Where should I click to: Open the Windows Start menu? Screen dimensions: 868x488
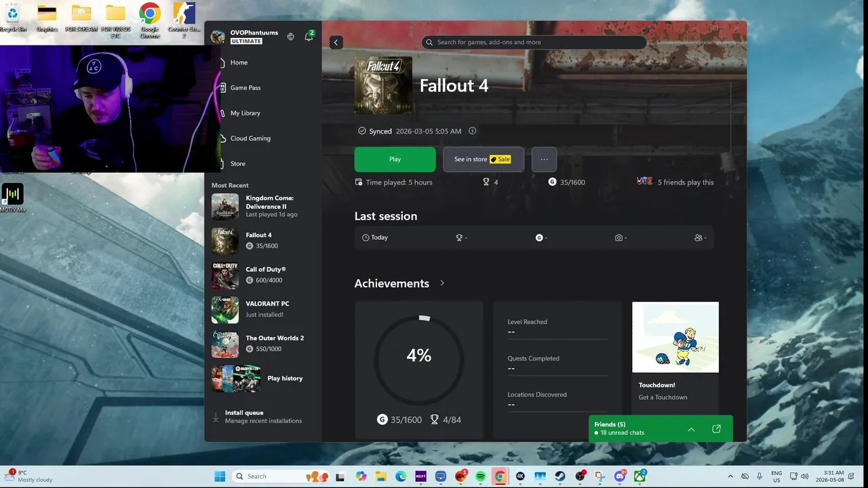point(220,476)
